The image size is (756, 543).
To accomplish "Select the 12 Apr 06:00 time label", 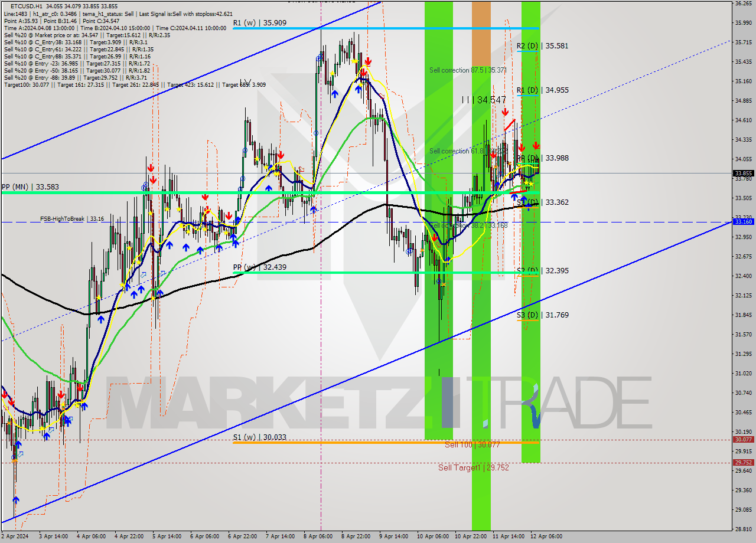I will tap(546, 537).
